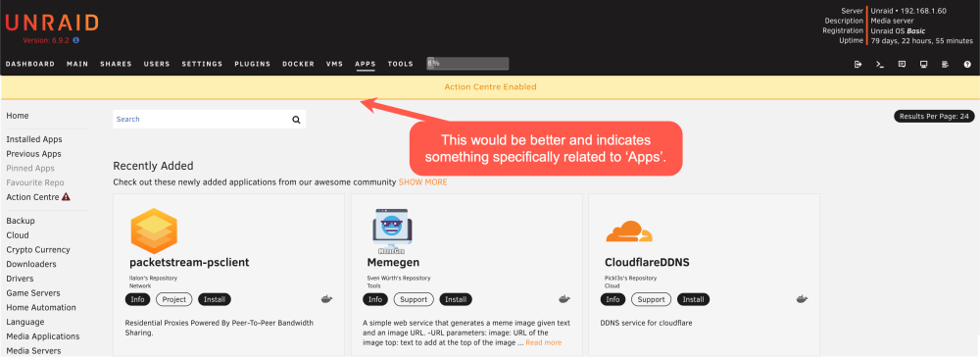Click SHOW MORE for Recently Added
The width and height of the screenshot is (980, 360).
pyautogui.click(x=423, y=182)
